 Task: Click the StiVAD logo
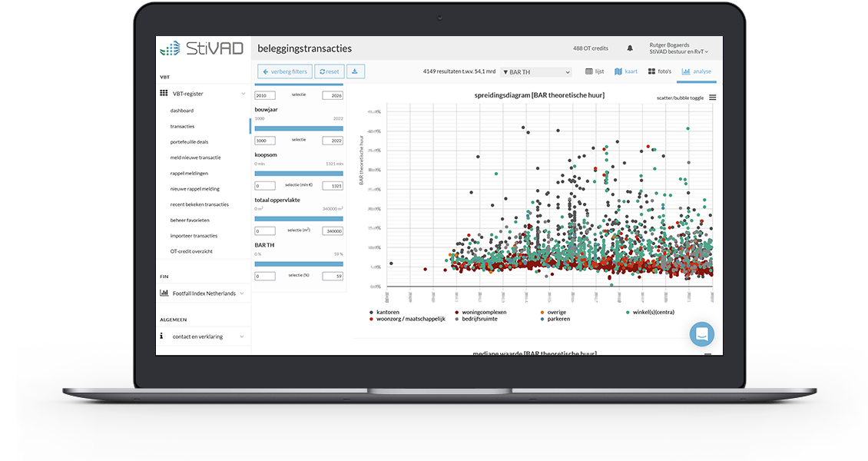tap(201, 48)
